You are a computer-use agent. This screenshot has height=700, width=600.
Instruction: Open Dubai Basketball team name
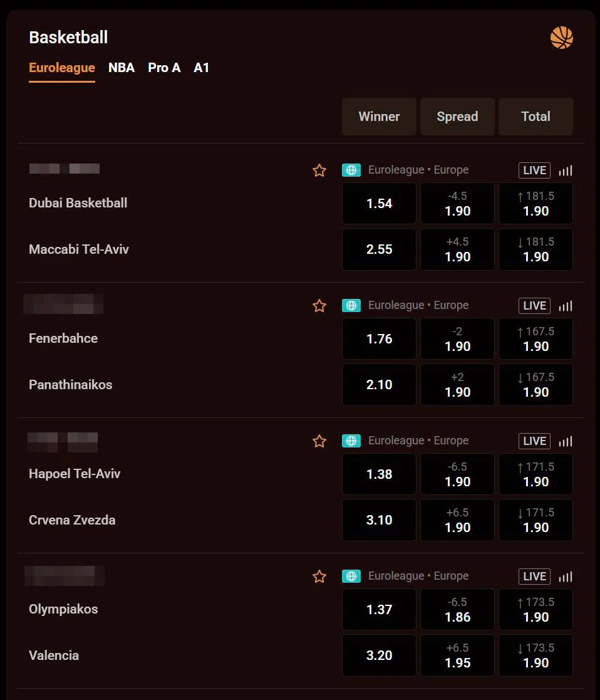pyautogui.click(x=78, y=203)
